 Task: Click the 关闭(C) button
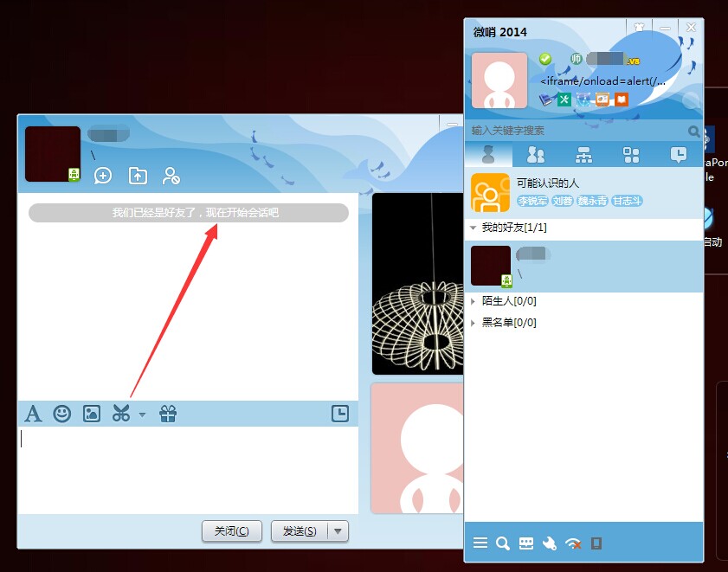click(232, 530)
